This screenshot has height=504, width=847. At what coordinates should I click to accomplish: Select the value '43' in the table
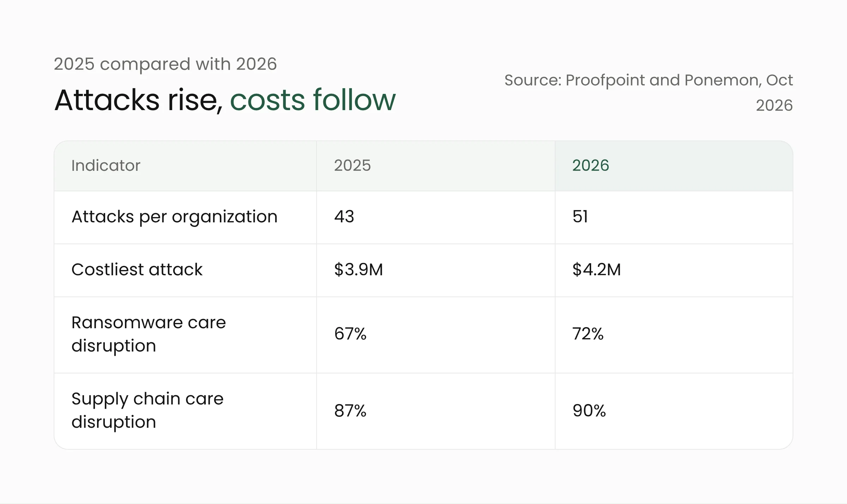pyautogui.click(x=344, y=216)
